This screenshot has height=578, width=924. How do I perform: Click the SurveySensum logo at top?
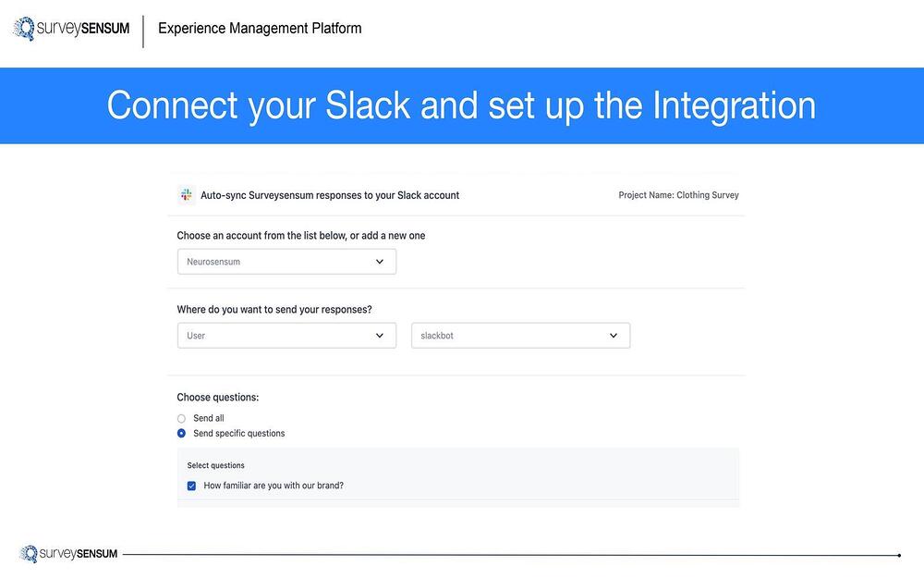(71, 29)
